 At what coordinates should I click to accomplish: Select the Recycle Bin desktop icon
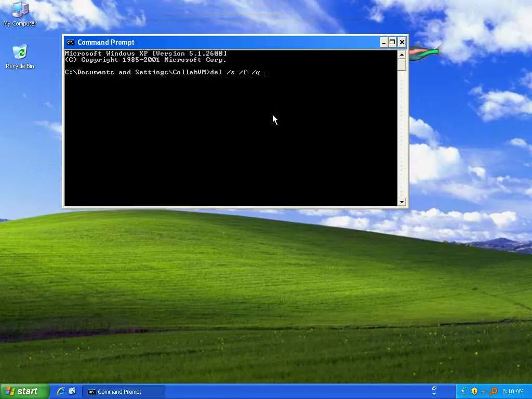[x=20, y=57]
